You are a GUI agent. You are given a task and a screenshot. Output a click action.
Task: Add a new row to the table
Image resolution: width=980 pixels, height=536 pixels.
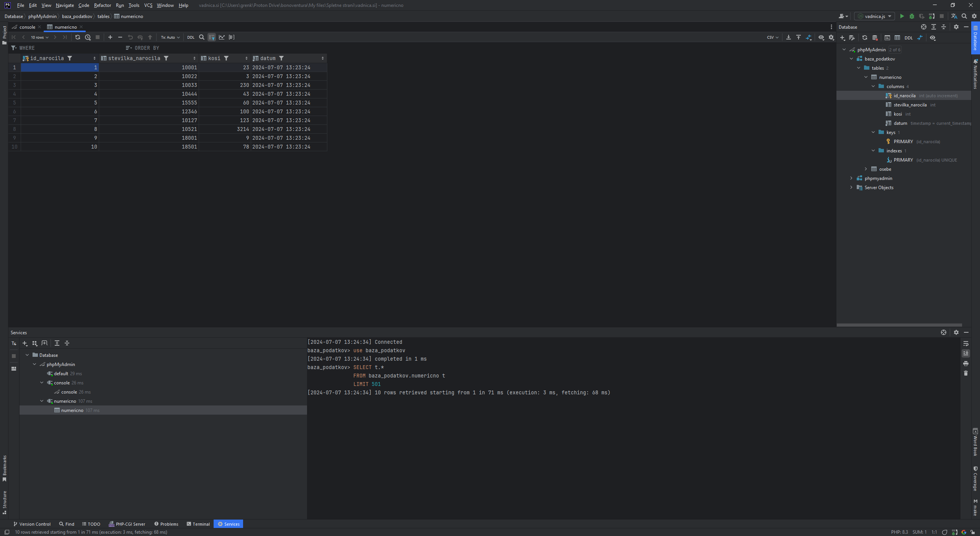110,37
